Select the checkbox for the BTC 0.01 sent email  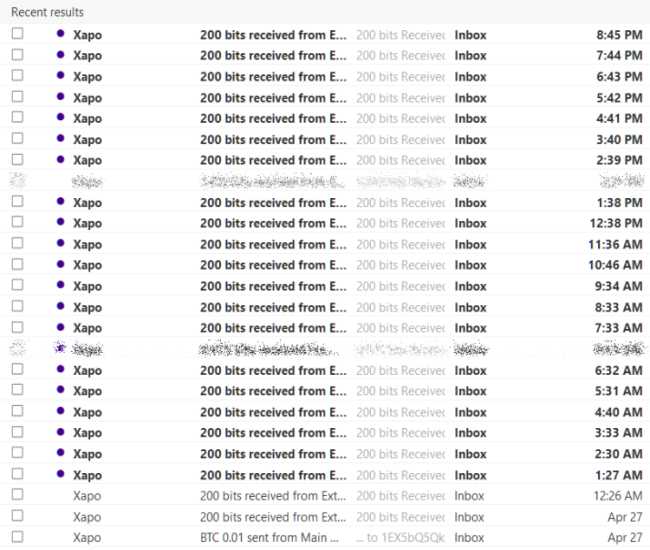point(17,537)
